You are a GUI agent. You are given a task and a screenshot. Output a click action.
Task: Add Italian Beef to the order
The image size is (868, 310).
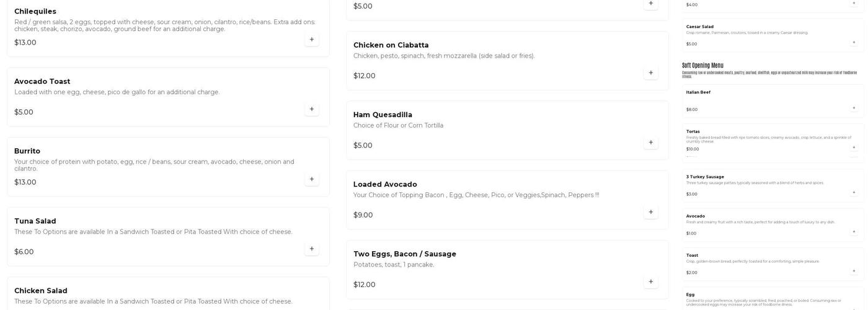pyautogui.click(x=854, y=108)
